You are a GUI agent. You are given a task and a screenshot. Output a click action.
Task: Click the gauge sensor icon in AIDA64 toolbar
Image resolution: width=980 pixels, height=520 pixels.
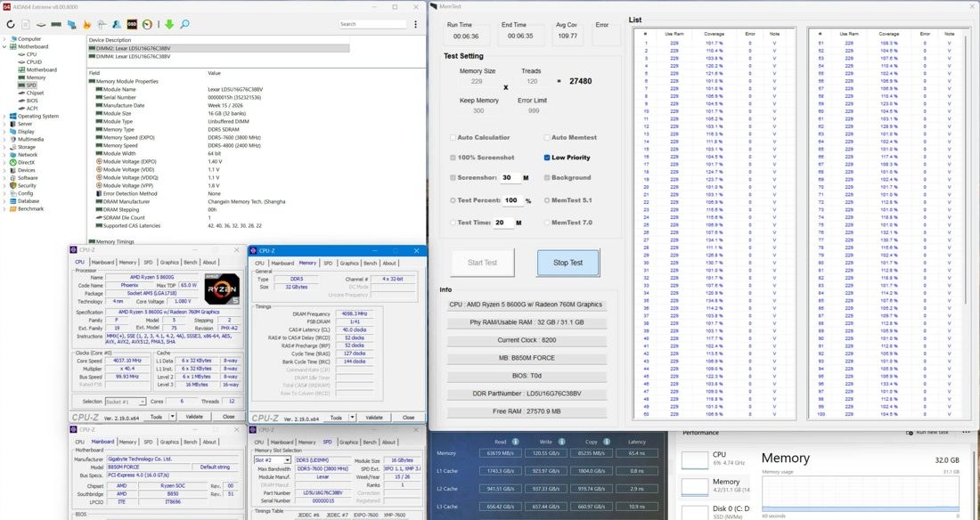pyautogui.click(x=148, y=24)
